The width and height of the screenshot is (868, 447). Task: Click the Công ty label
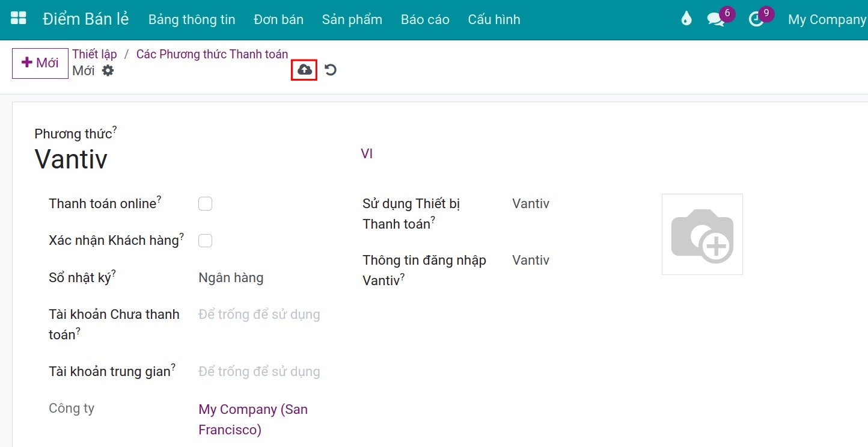(x=72, y=408)
